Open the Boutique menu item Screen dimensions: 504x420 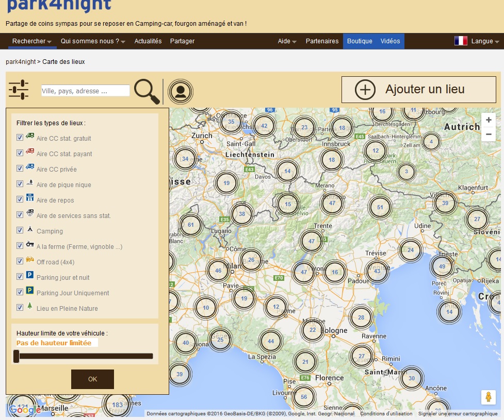click(x=360, y=41)
